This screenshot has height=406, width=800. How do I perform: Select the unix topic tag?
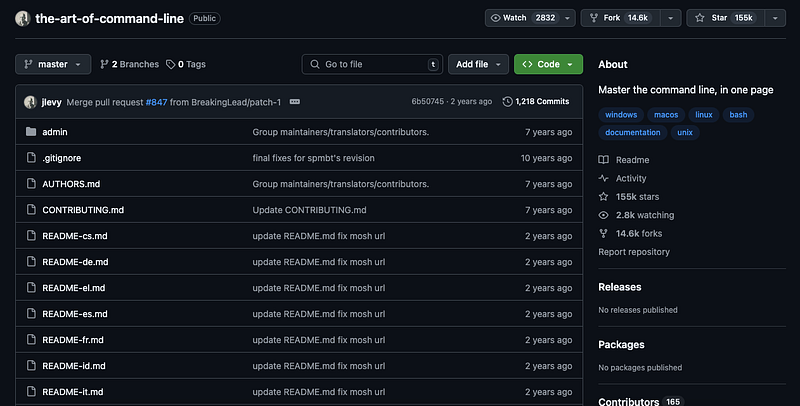[685, 132]
